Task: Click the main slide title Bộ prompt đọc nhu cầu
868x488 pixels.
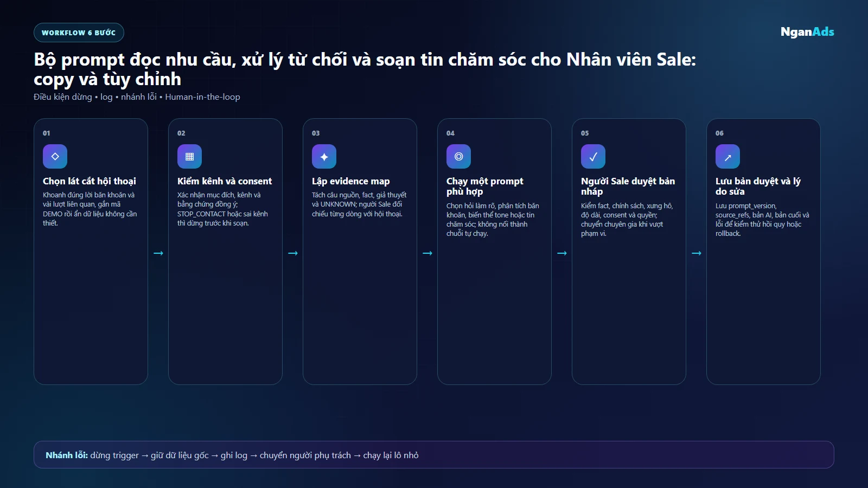Action: coord(365,69)
